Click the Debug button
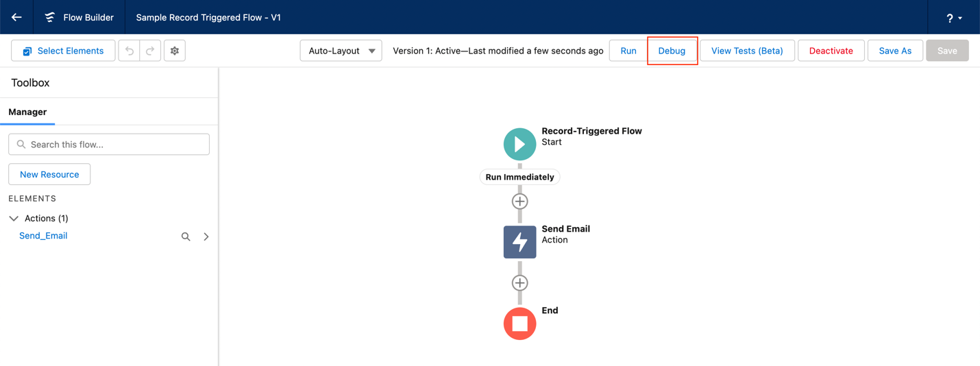 (672, 51)
